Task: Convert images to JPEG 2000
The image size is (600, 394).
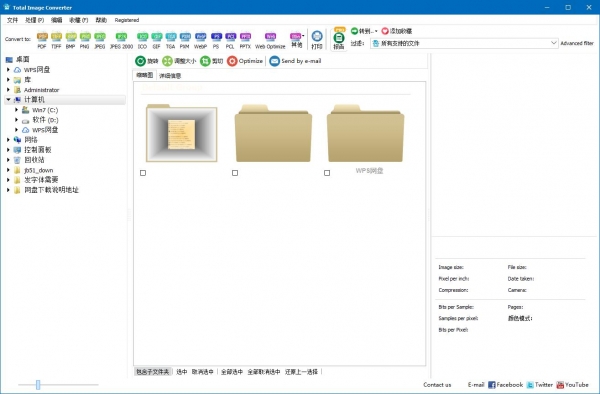Action: (x=121, y=40)
